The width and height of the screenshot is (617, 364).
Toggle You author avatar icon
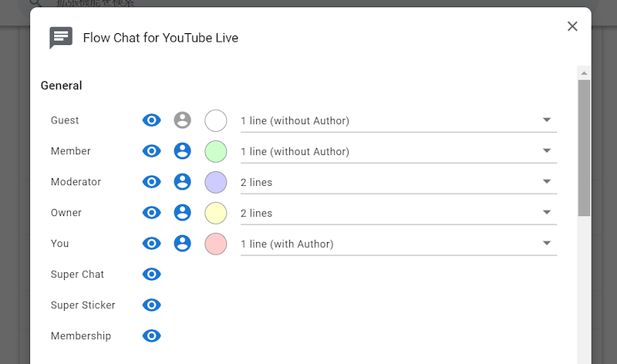[182, 244]
